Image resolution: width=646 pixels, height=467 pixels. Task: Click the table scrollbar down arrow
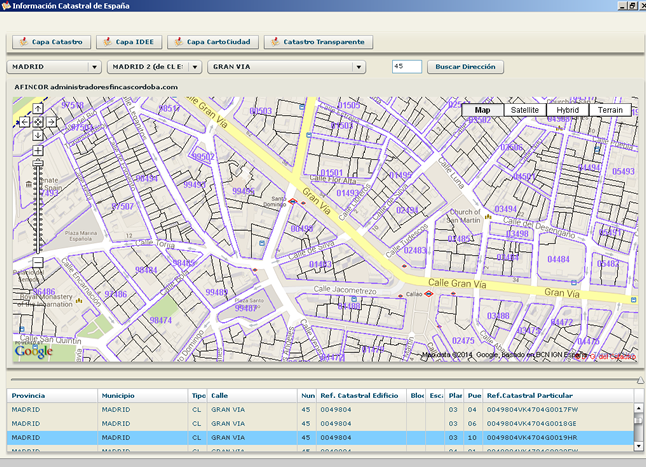click(x=639, y=446)
